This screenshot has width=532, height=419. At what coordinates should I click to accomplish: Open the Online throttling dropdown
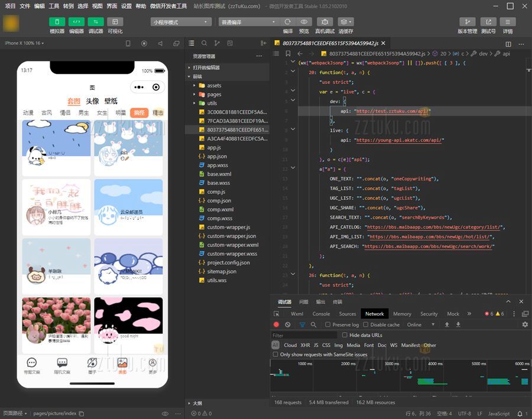pyautogui.click(x=421, y=324)
